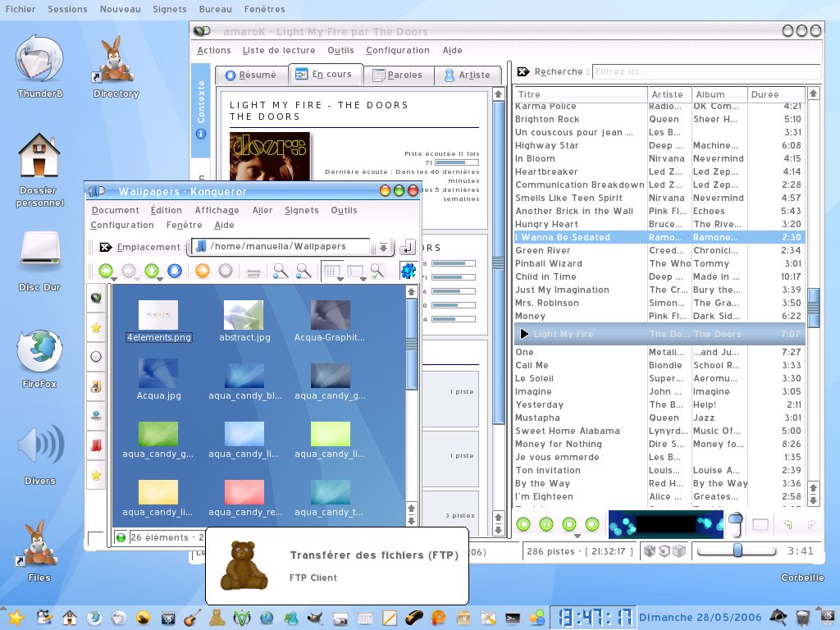Click the amaroK undo playlist arrow
The height and width of the screenshot is (630, 840).
pyautogui.click(x=787, y=524)
